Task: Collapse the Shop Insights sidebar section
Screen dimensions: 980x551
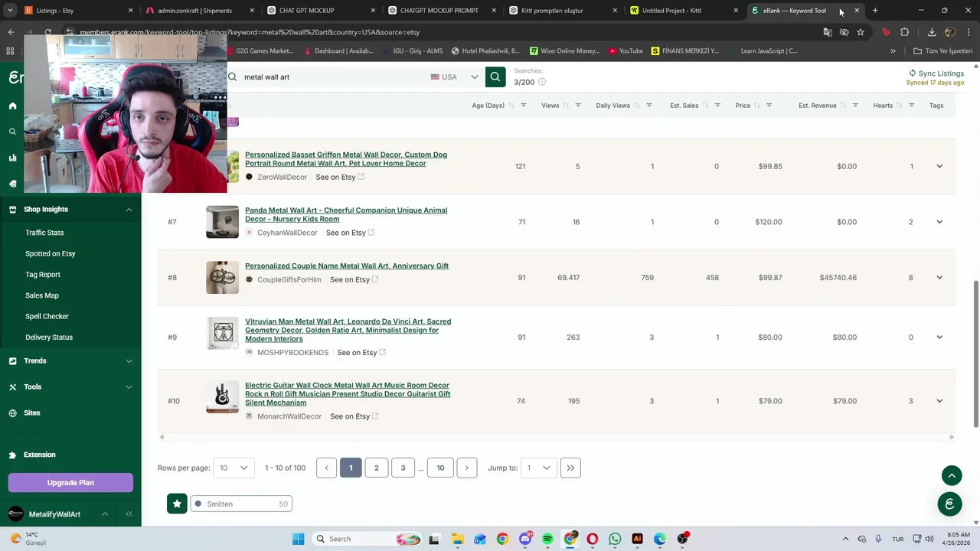Action: (129, 210)
